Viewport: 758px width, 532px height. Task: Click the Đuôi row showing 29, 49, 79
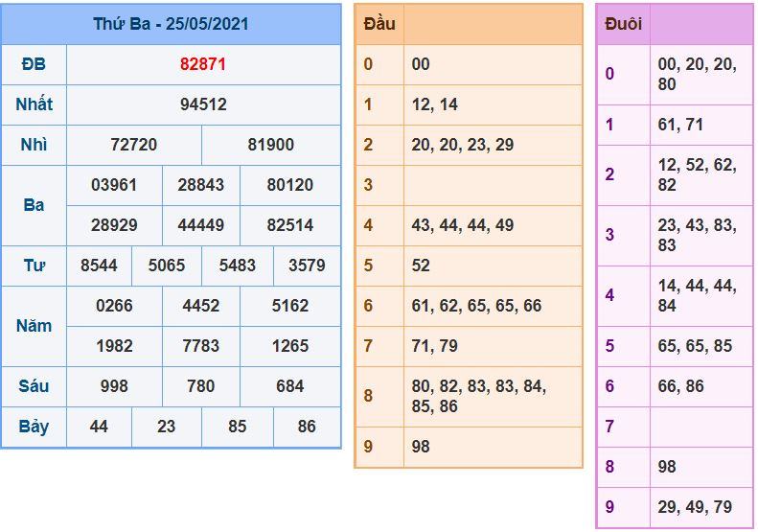pos(695,506)
